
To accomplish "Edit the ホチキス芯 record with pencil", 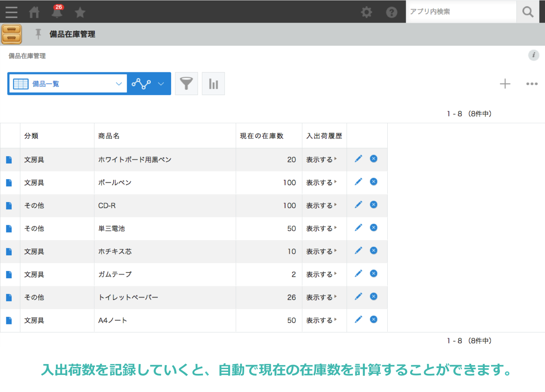I will click(358, 250).
